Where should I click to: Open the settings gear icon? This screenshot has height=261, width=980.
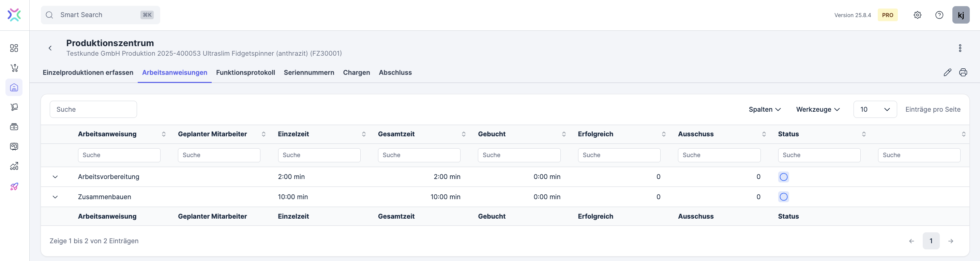click(x=917, y=15)
